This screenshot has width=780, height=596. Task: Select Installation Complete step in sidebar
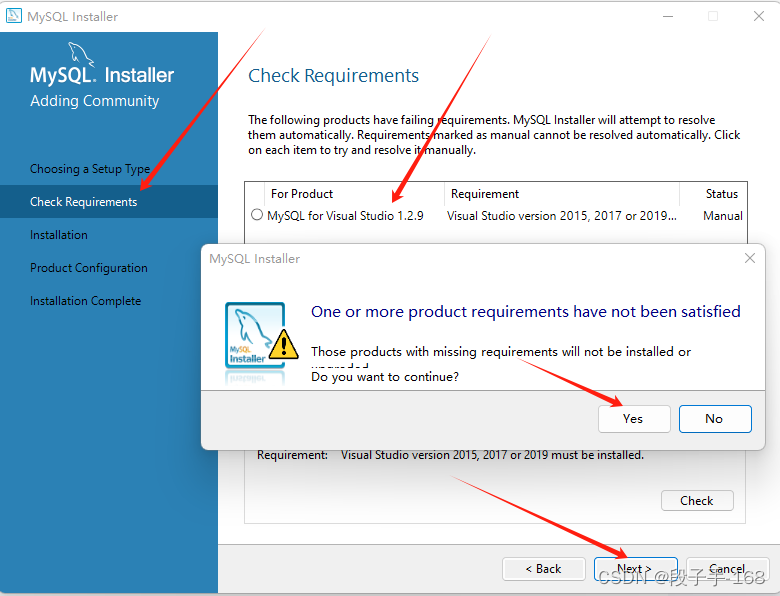[86, 301]
